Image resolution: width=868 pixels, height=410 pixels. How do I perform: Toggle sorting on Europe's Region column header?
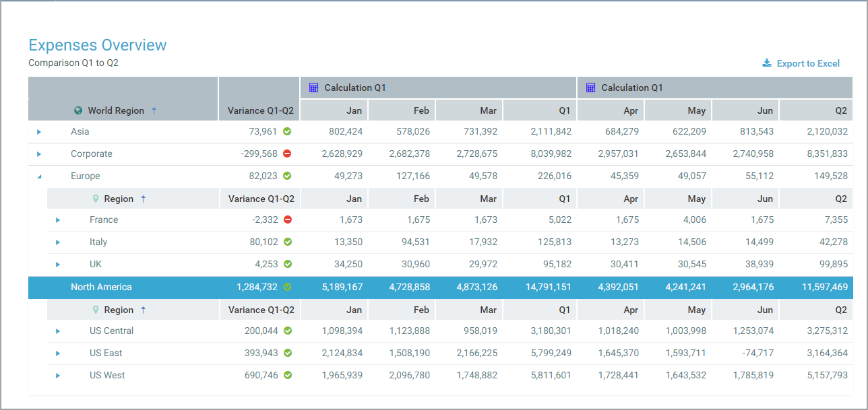click(142, 199)
